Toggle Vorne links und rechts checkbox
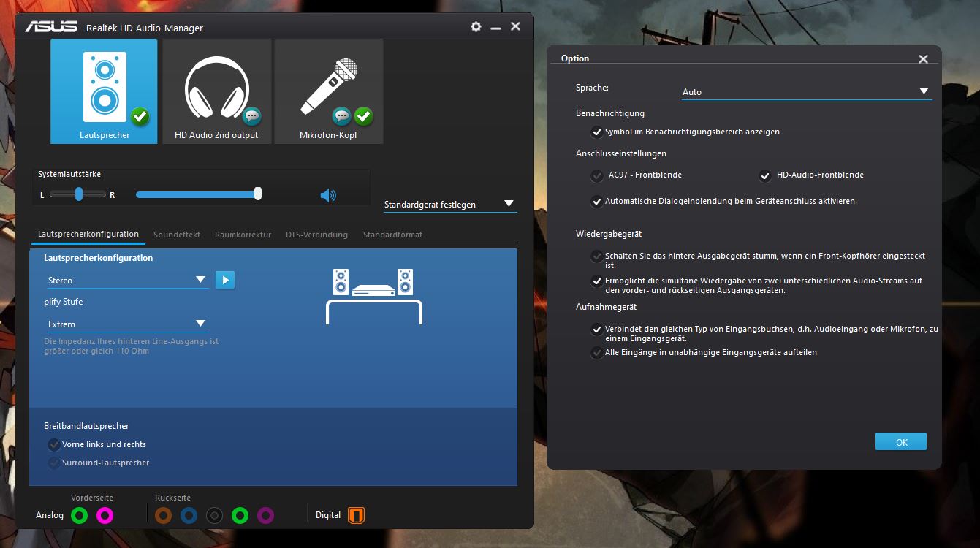This screenshot has width=980, height=548. (53, 444)
